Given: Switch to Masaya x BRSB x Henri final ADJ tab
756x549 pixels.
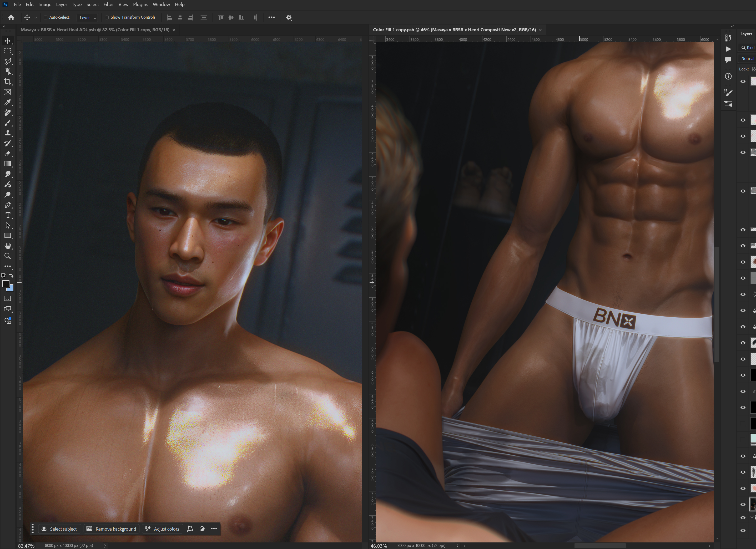Looking at the screenshot, I should click(95, 30).
